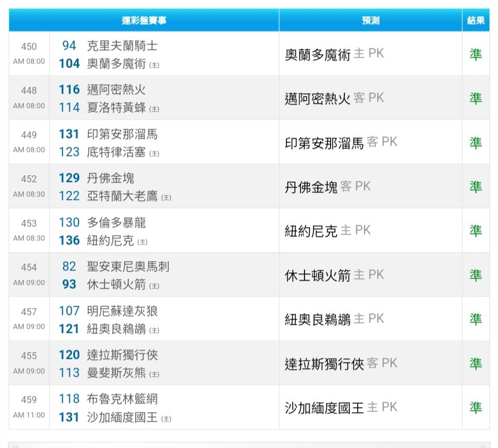Click the prediction 奧蘭多魔術 主 PK
Screen dimensions: 498x448
coord(335,54)
